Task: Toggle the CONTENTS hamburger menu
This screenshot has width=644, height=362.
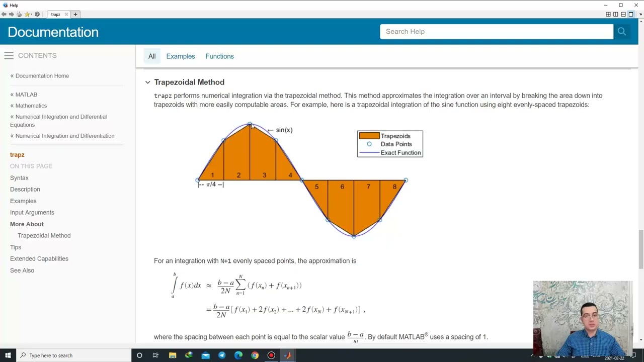Action: click(x=9, y=56)
